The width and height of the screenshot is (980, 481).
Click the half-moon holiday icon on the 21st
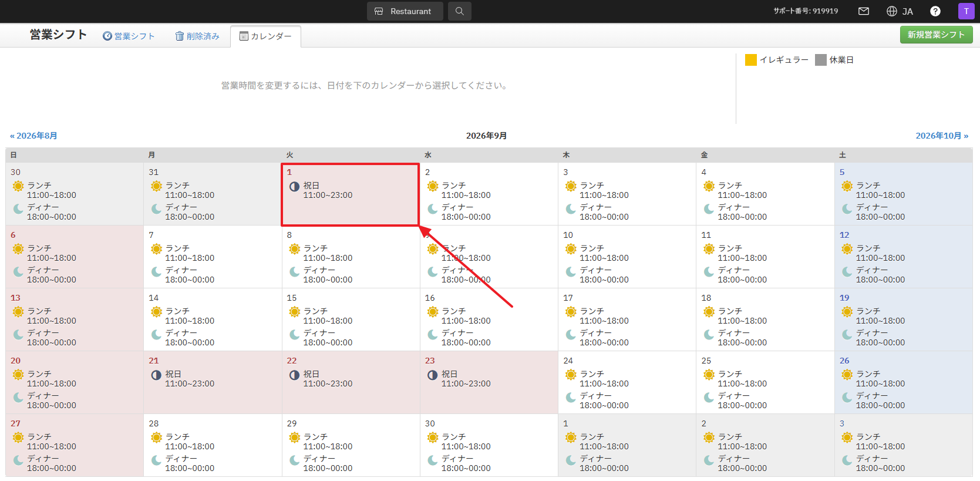[x=156, y=375]
